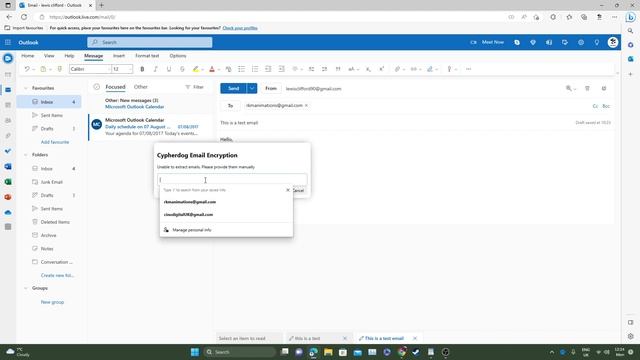This screenshot has height=360, width=640.
Task: Click the Bold formatting icon
Action: [142, 69]
